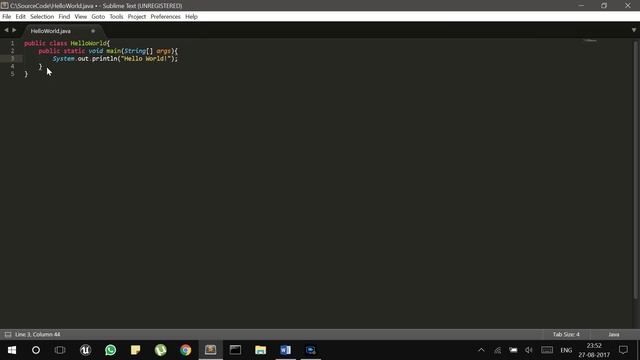Open Task View on the taskbar
The height and width of the screenshot is (360, 640).
pos(60,350)
